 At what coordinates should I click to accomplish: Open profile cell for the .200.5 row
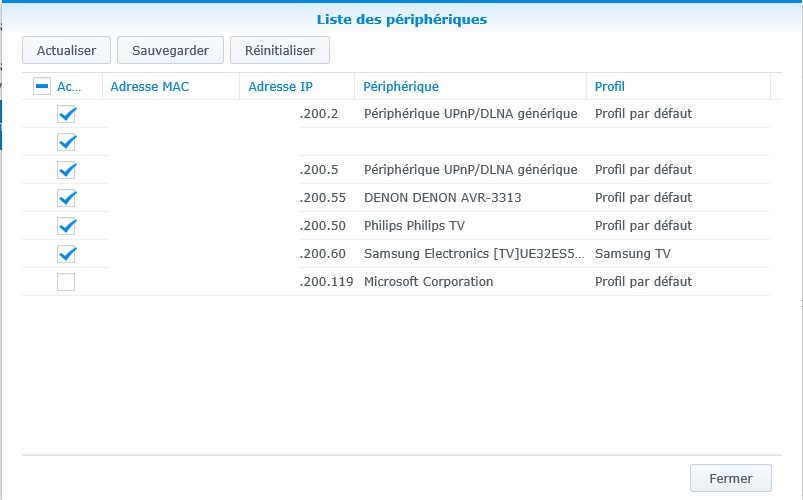point(643,170)
